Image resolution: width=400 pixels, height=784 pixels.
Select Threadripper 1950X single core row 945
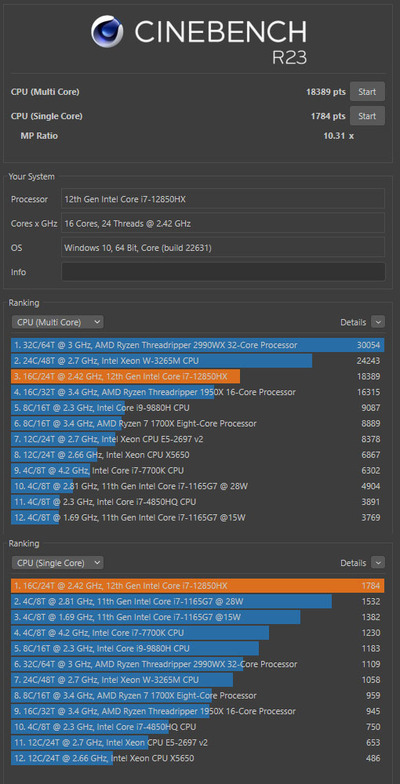(x=198, y=711)
